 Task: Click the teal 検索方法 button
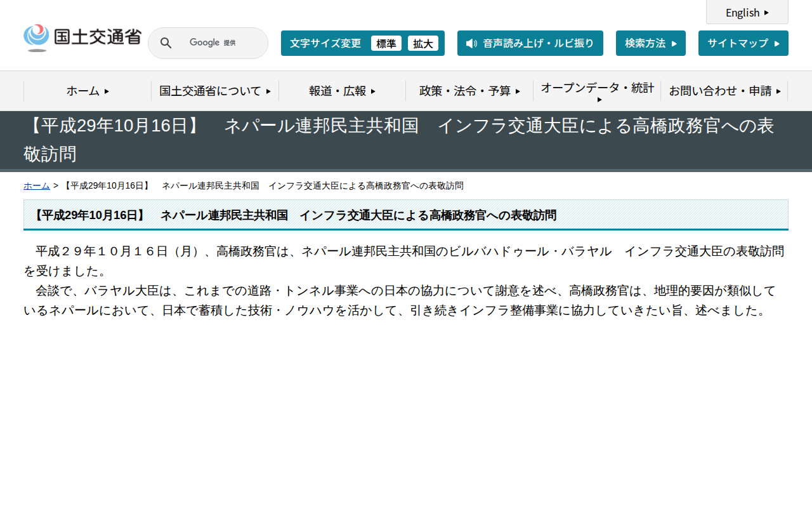tap(650, 43)
